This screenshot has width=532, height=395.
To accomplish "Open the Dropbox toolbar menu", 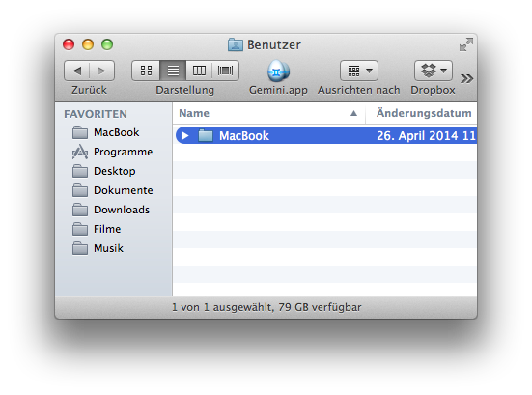I will pyautogui.click(x=434, y=71).
